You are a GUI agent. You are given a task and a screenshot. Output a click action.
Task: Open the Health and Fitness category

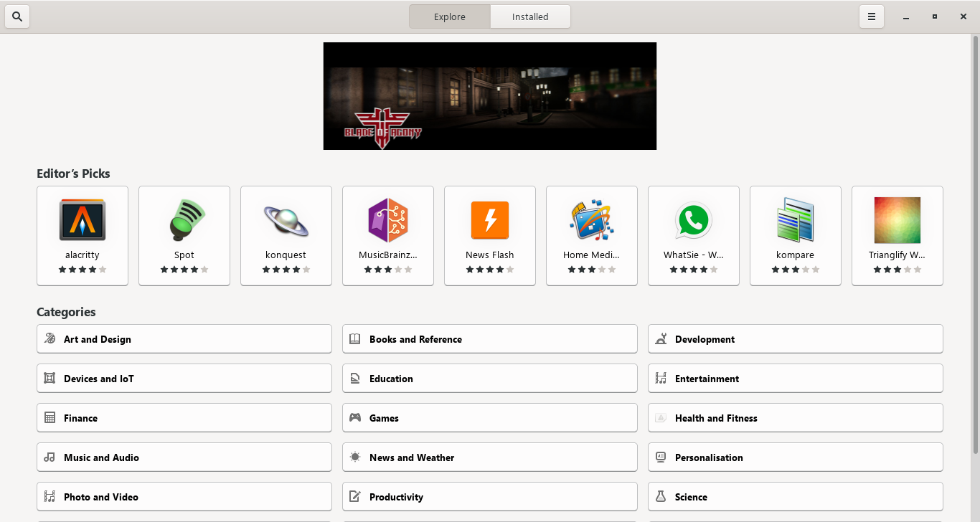pyautogui.click(x=796, y=418)
